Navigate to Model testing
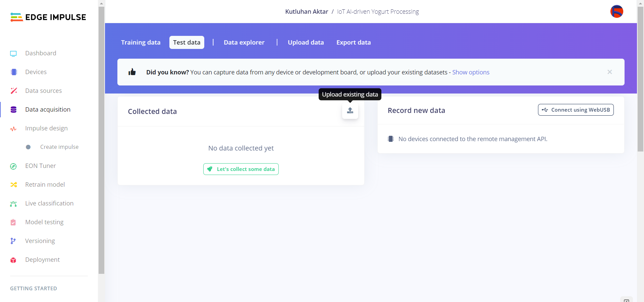 click(x=44, y=222)
